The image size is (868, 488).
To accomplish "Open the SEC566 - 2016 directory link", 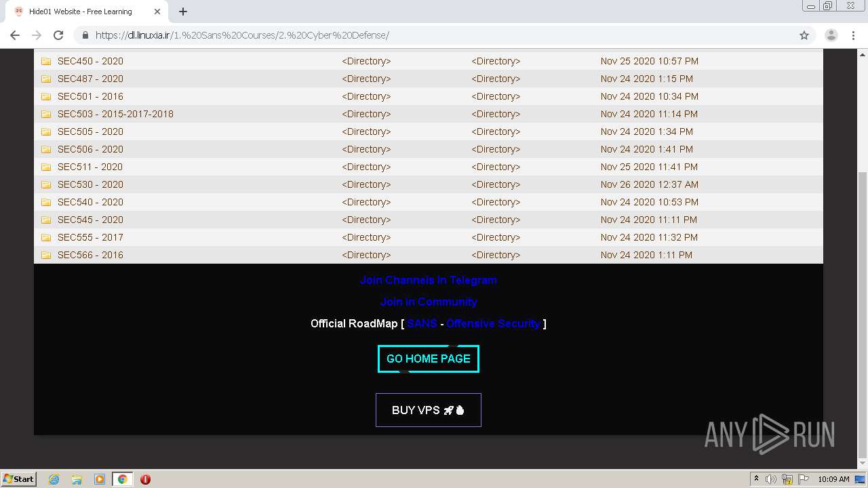I will [90, 255].
